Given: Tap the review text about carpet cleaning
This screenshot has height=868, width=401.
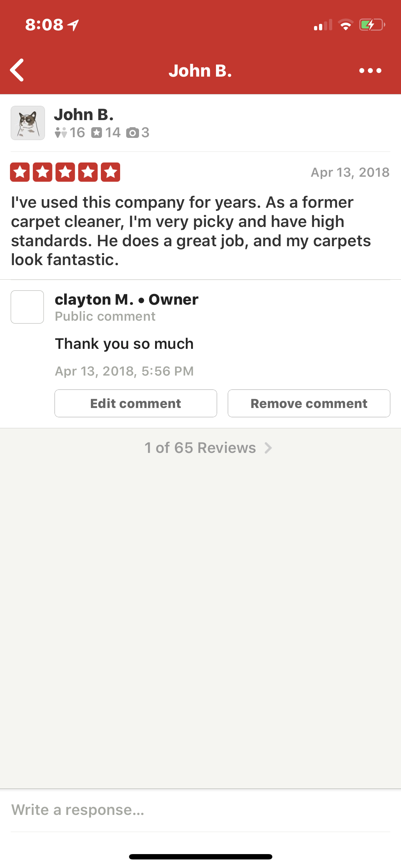Looking at the screenshot, I should (x=191, y=231).
